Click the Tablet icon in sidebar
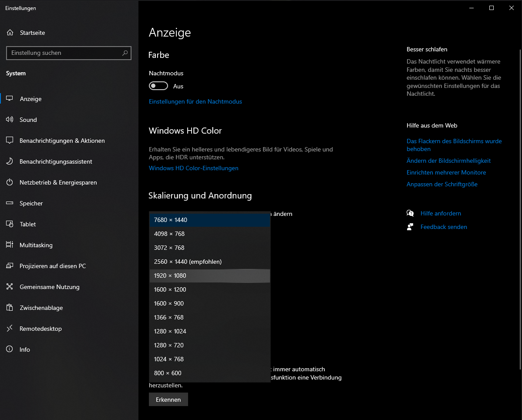The width and height of the screenshot is (522, 420). coord(10,224)
